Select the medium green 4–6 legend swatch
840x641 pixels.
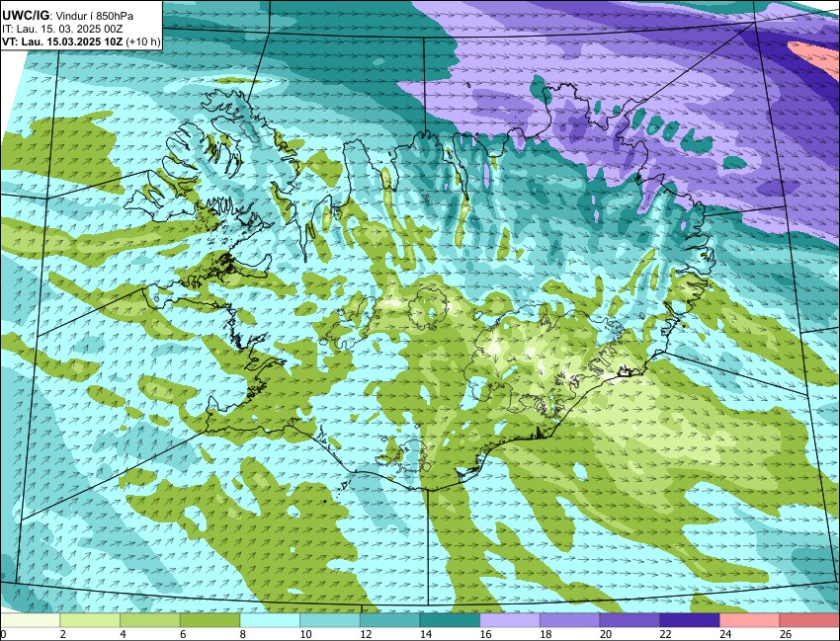[150, 620]
